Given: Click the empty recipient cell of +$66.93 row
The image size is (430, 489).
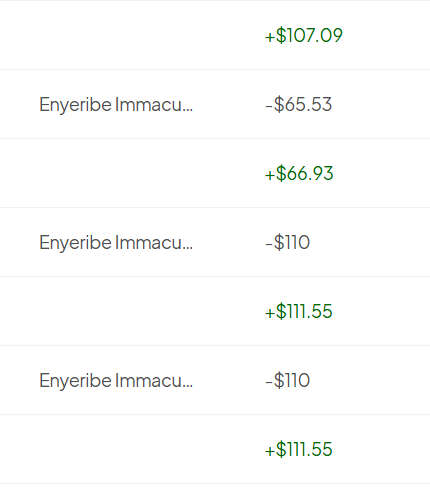Looking at the screenshot, I should [116, 173].
